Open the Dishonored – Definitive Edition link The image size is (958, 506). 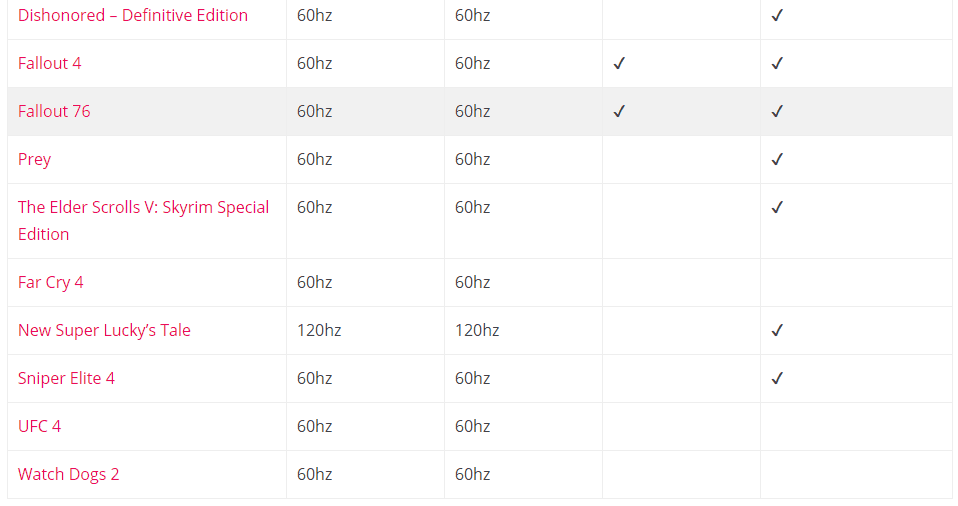tap(133, 15)
